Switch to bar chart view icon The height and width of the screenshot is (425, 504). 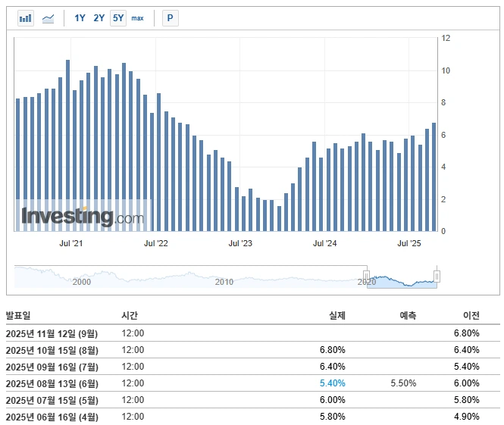tap(26, 18)
